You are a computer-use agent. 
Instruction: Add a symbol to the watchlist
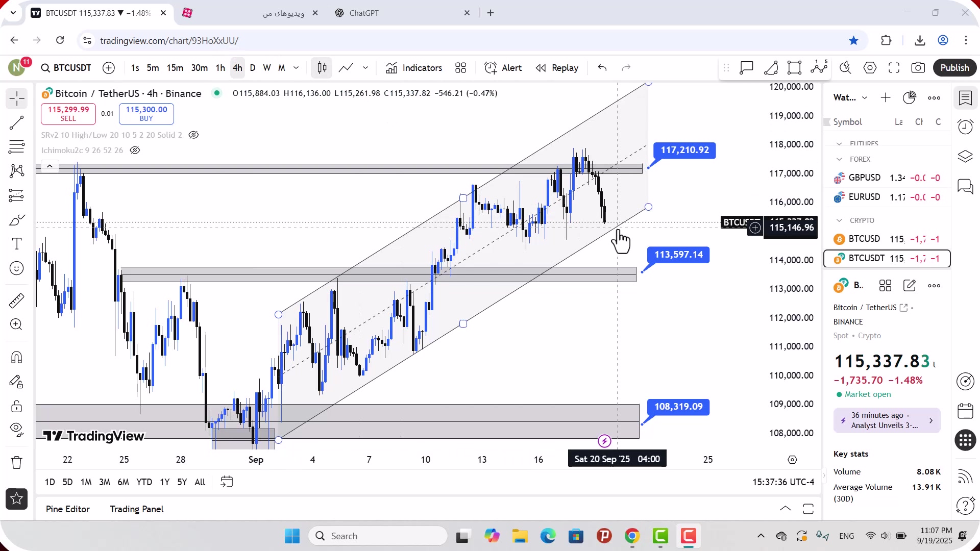click(886, 97)
